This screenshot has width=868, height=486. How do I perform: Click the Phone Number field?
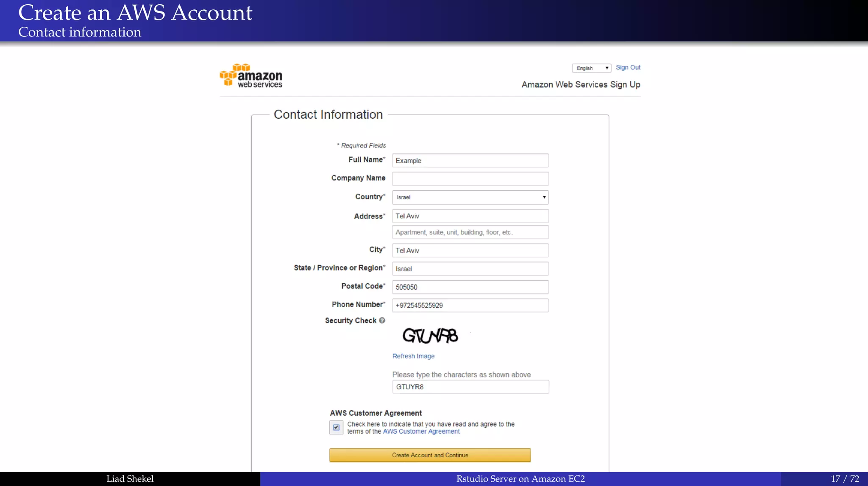470,305
